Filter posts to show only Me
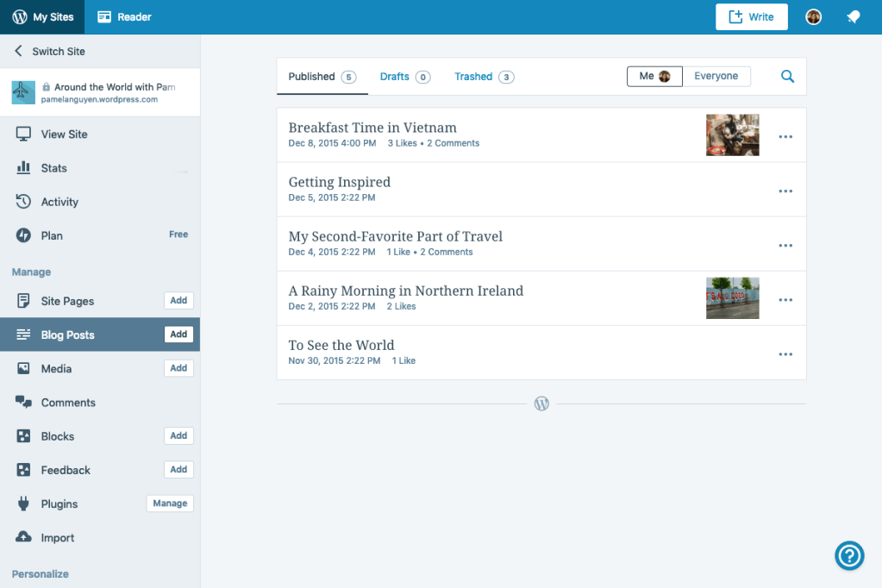The width and height of the screenshot is (882, 588). 654,77
